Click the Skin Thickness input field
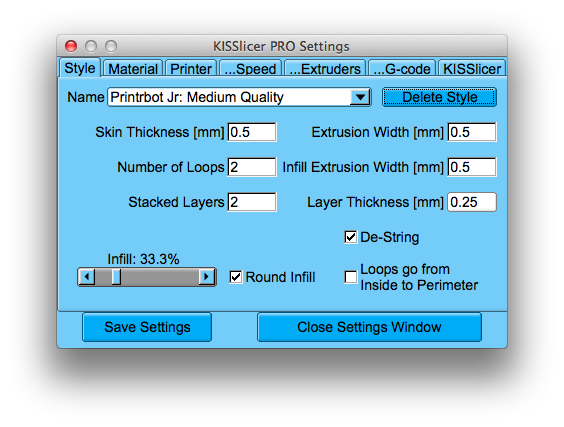This screenshot has width=564, height=427. [x=252, y=132]
